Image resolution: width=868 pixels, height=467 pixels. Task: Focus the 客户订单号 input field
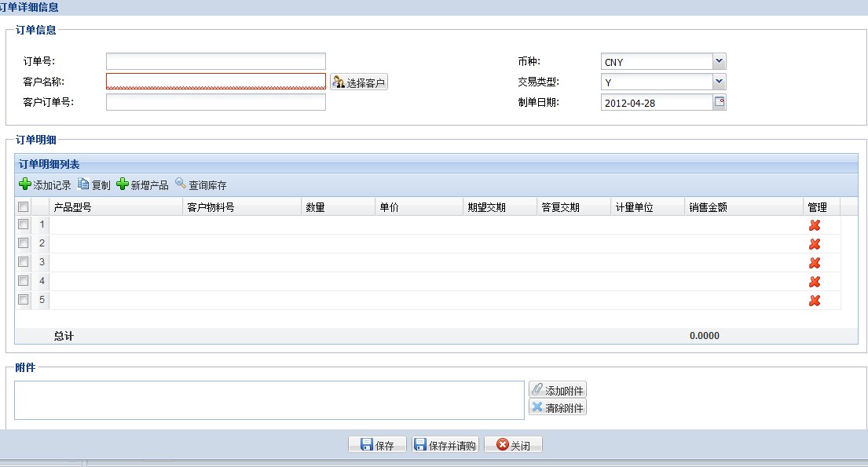pyautogui.click(x=216, y=102)
